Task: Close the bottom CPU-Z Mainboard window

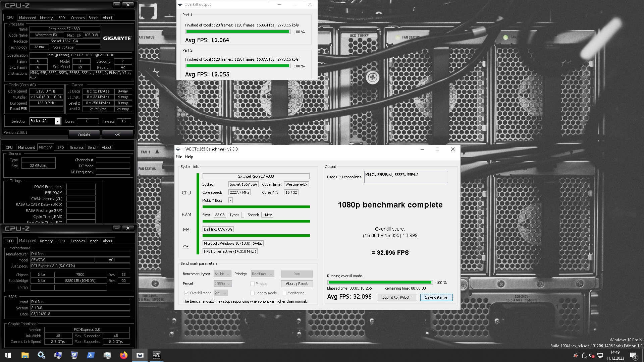Action: pos(128,228)
